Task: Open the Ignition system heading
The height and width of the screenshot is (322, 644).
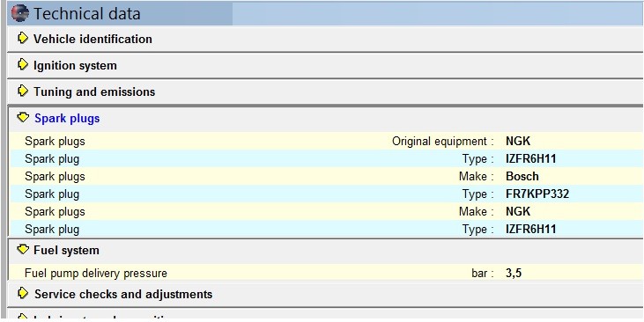Action: pyautogui.click(x=75, y=66)
